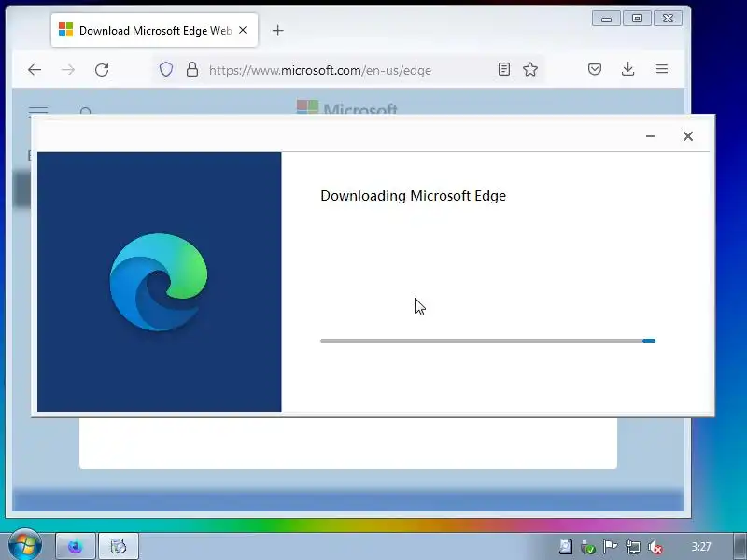
Task: Close the Firefox browser window
Action: (x=668, y=19)
